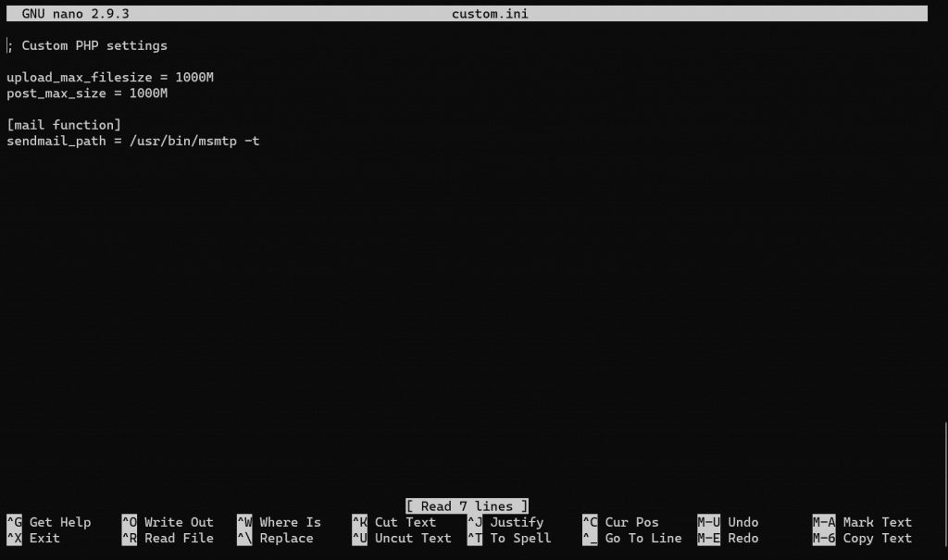
Task: Click the ^W Where Is shortcut
Action: point(279,522)
